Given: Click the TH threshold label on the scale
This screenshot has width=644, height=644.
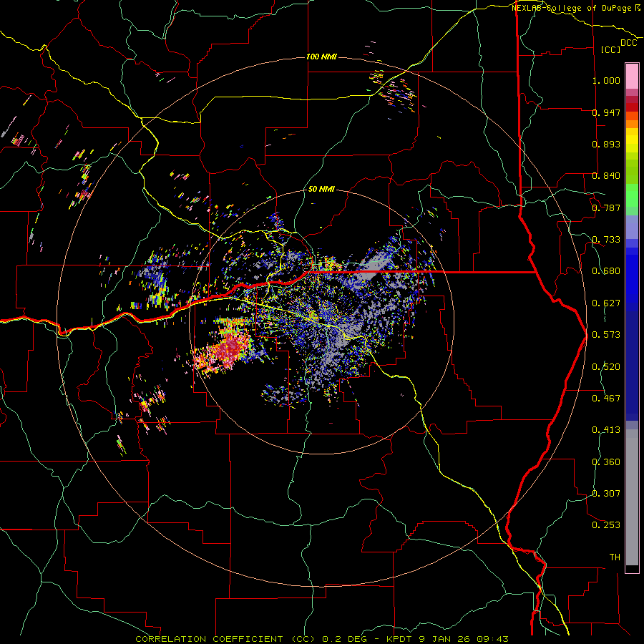Looking at the screenshot, I should tap(615, 557).
